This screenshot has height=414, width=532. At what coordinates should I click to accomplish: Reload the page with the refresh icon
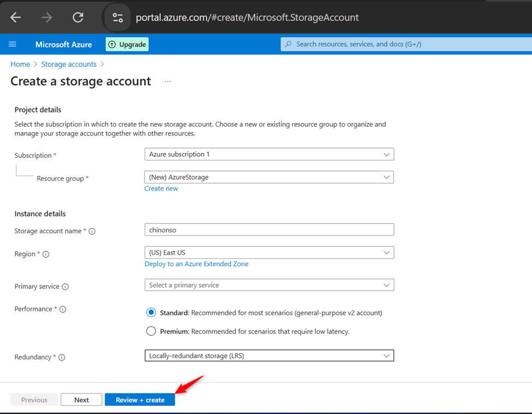[x=78, y=17]
